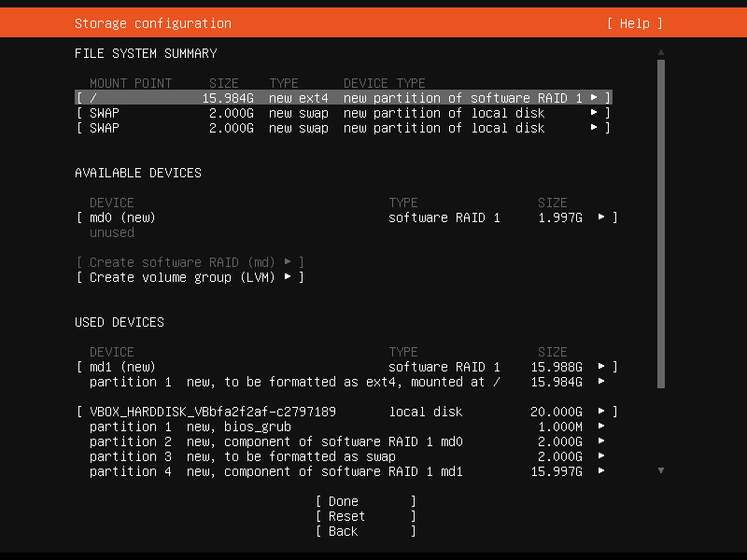The height and width of the screenshot is (560, 747).
Task: Select partition 3 formatted as swap
Action: (x=346, y=456)
